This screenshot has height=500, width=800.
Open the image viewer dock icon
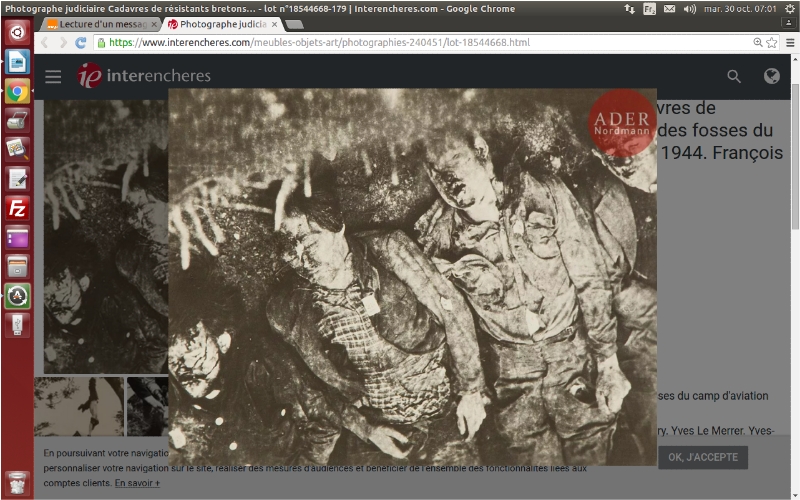pos(17,150)
